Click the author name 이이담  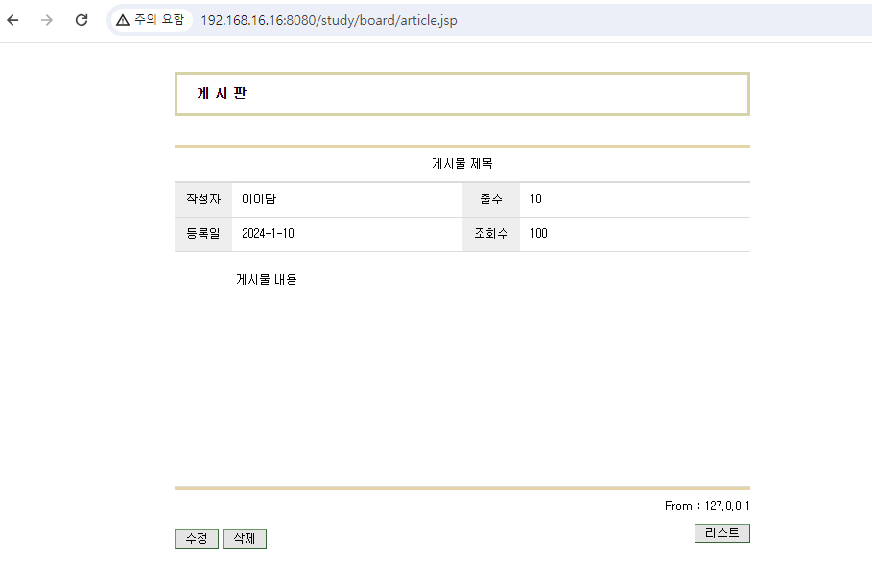click(259, 200)
